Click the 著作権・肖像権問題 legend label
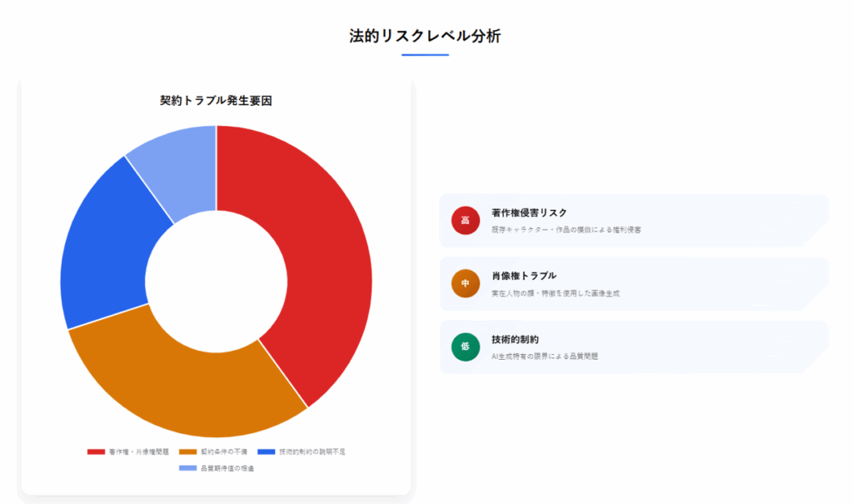Viewport: 853px width, 504px height. pyautogui.click(x=139, y=452)
